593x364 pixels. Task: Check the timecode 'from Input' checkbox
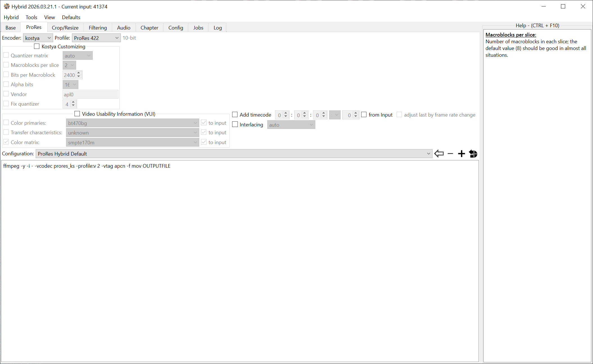pyautogui.click(x=364, y=115)
